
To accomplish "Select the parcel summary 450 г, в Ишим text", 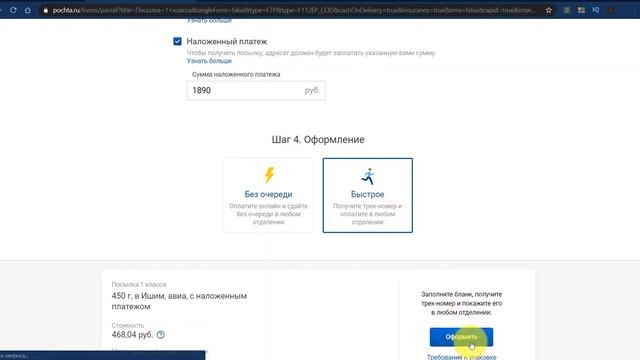I will coord(179,301).
